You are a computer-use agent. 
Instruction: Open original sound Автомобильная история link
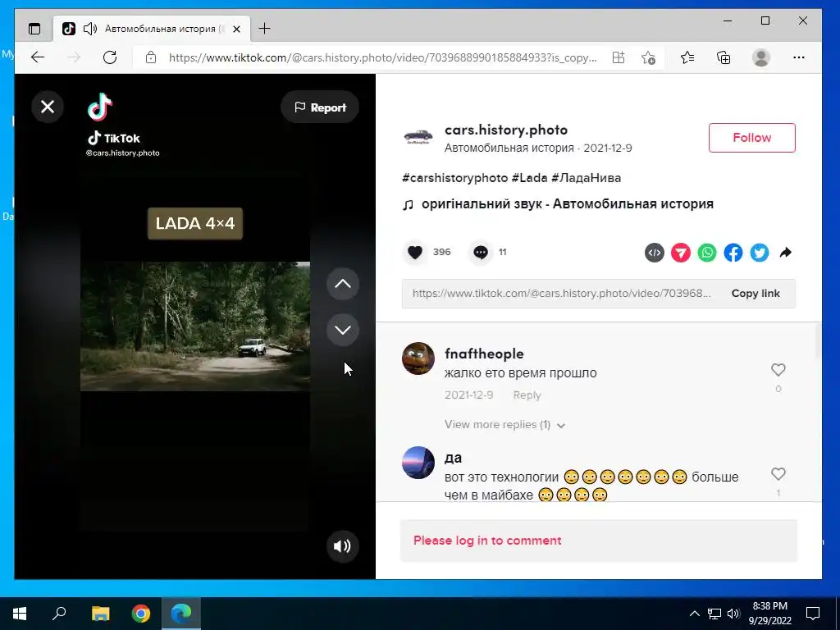click(568, 204)
